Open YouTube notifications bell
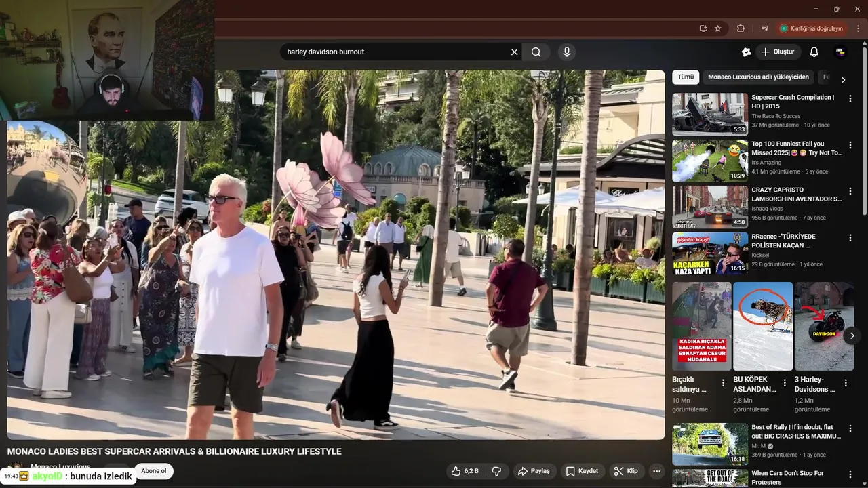The width and height of the screenshot is (868, 488). tap(814, 52)
